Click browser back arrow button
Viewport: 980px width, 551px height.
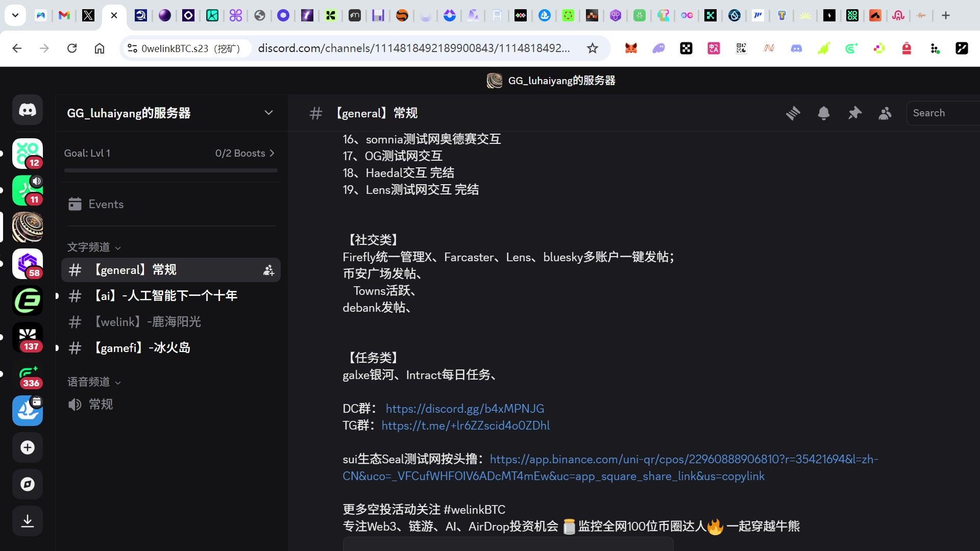pos(17,48)
